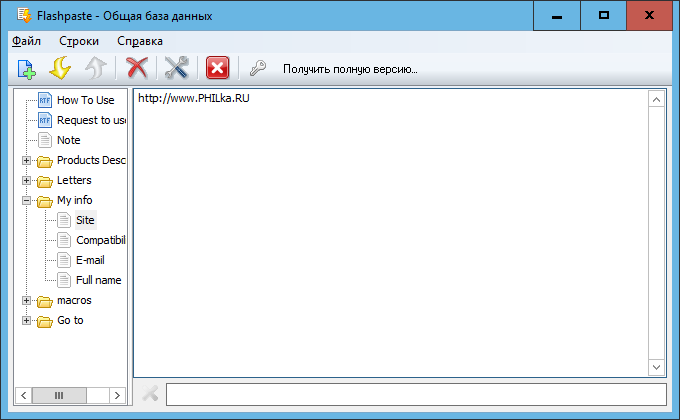The height and width of the screenshot is (420, 680).
Task: Click the key icon in the toolbar
Action: (x=258, y=69)
